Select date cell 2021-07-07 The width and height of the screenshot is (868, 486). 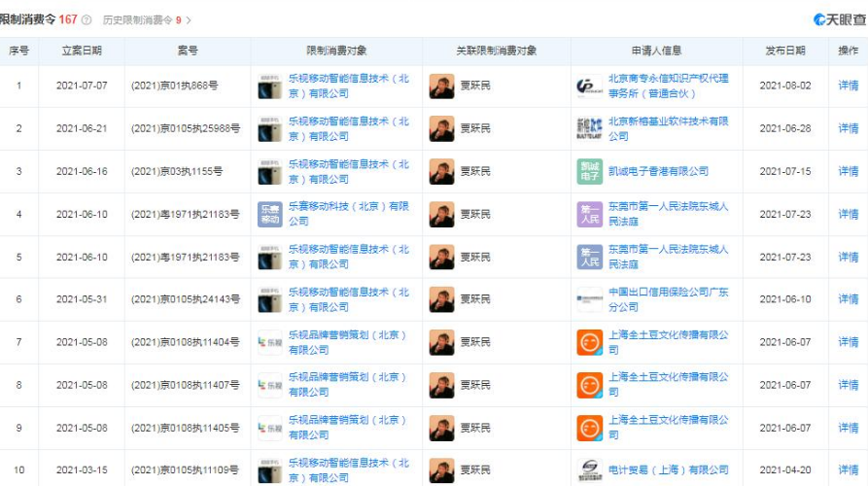pos(82,86)
